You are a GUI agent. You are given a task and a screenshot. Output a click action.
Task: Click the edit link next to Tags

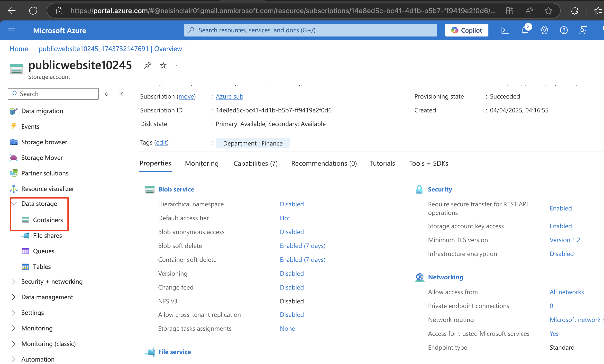(161, 142)
